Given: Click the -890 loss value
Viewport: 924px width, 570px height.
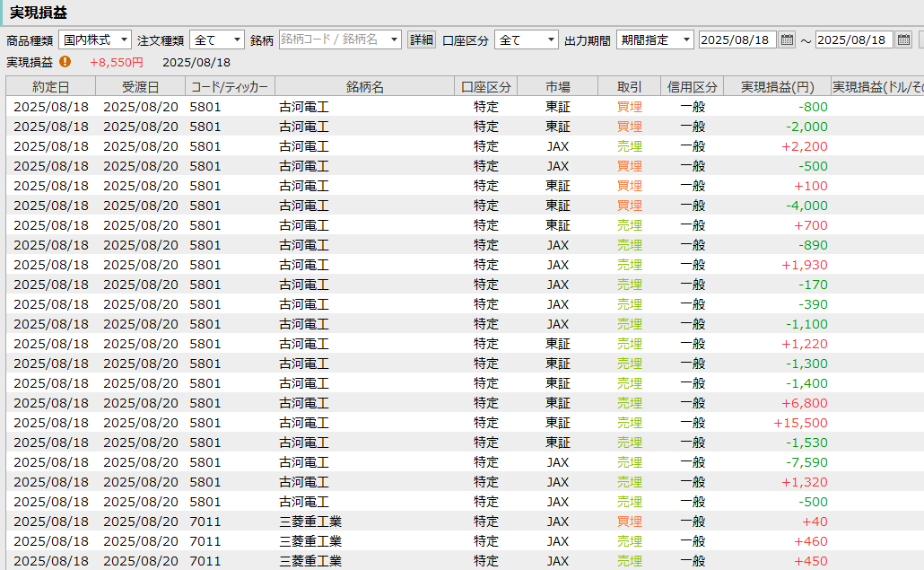Looking at the screenshot, I should click(x=814, y=245).
